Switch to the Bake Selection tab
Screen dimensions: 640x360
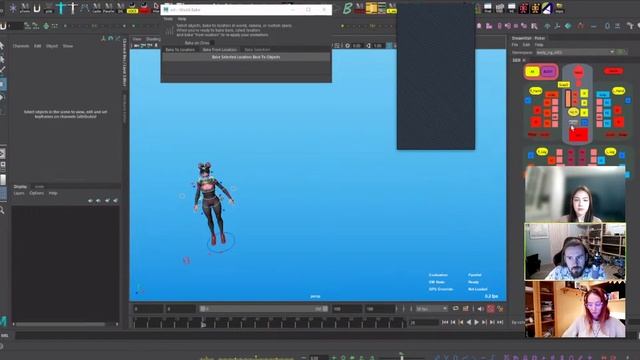(x=257, y=50)
